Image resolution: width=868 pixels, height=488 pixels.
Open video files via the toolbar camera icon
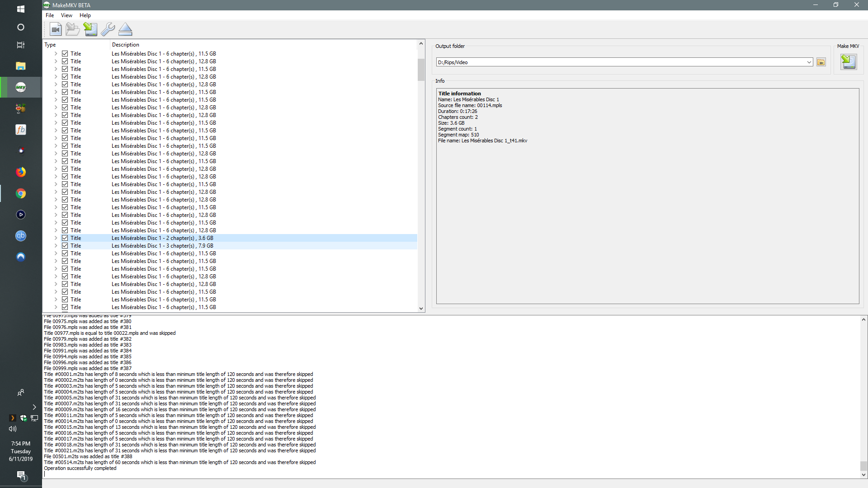[55, 29]
